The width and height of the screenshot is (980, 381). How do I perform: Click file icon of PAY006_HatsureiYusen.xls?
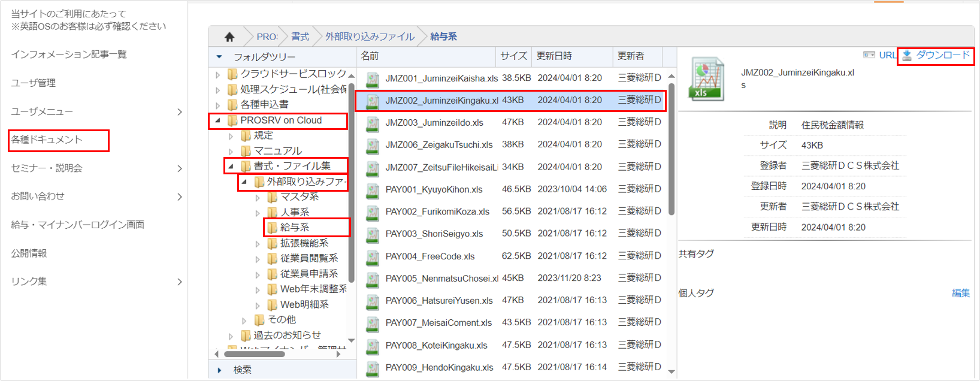click(373, 301)
